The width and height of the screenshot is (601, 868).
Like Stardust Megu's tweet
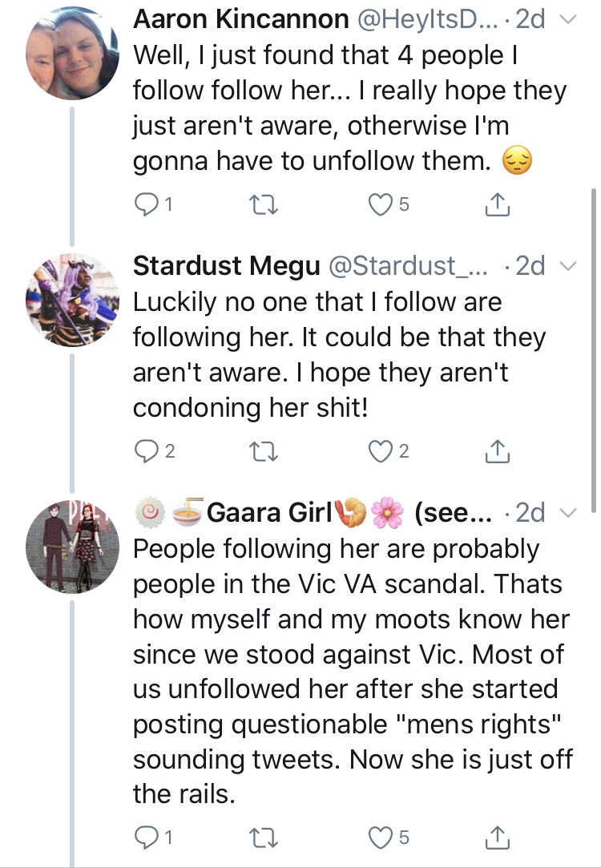(x=381, y=451)
